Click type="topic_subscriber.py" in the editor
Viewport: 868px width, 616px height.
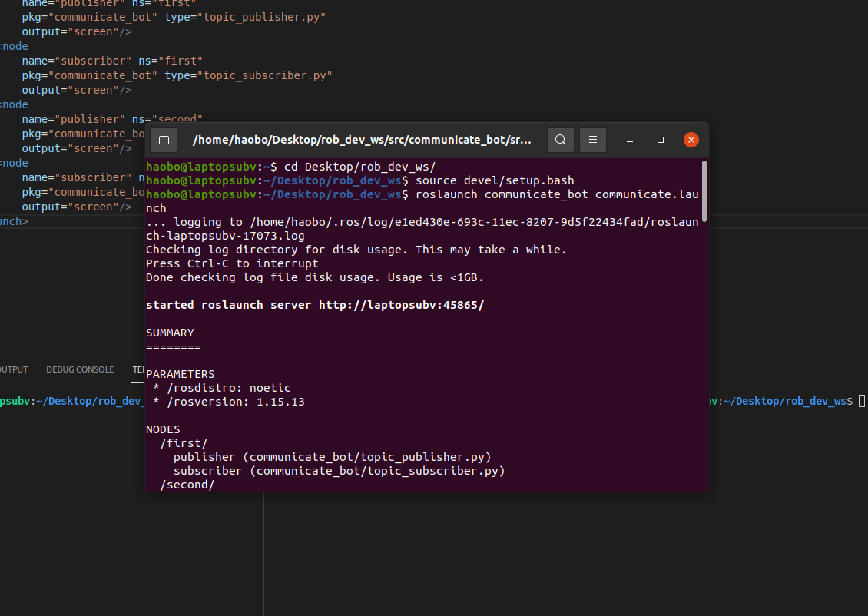point(248,75)
